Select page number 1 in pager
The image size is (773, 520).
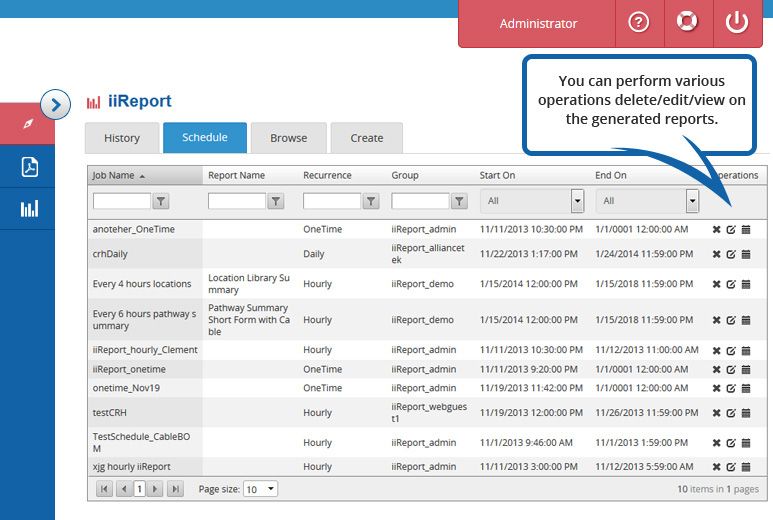[x=140, y=489]
